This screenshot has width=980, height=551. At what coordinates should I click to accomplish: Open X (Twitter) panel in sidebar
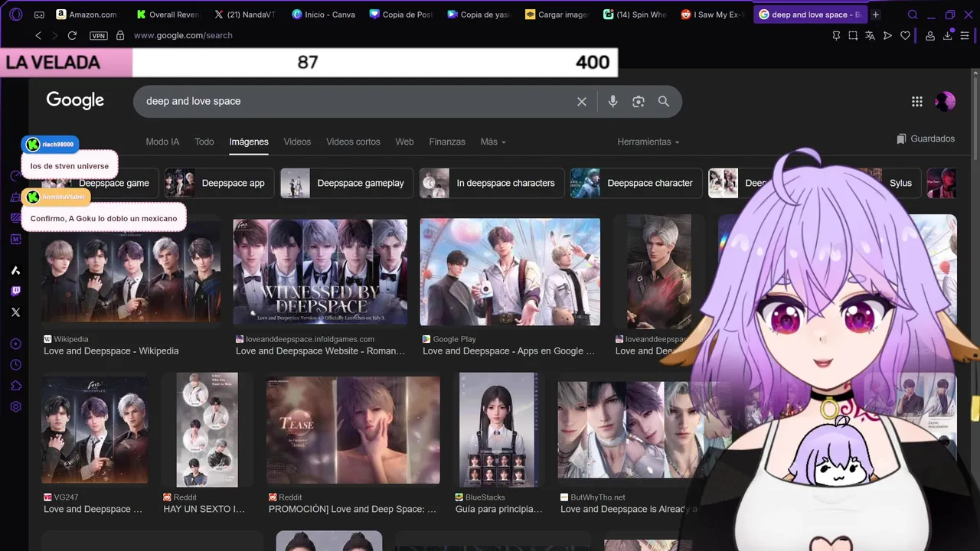[15, 312]
